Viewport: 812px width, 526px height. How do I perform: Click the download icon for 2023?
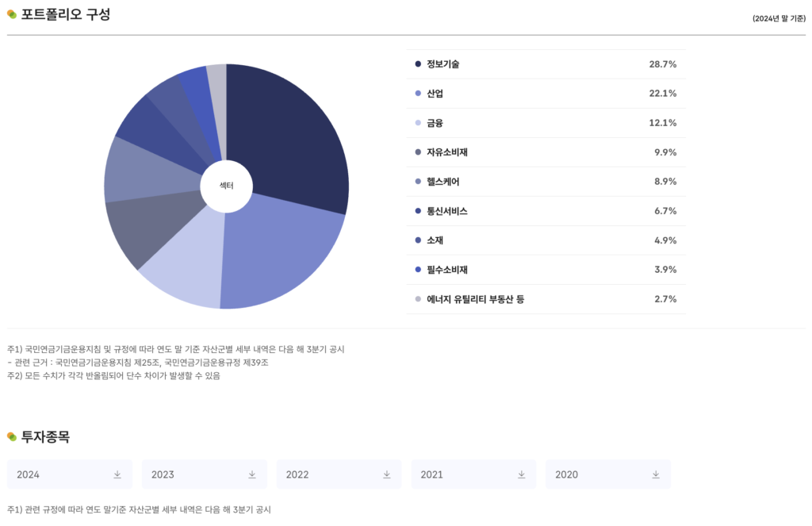[x=252, y=474]
